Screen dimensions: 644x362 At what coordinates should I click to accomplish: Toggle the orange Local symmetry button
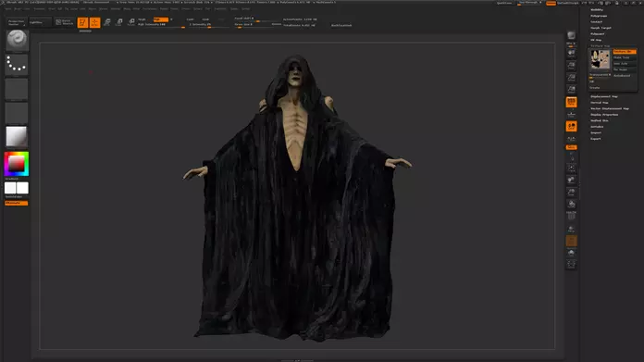(x=571, y=126)
